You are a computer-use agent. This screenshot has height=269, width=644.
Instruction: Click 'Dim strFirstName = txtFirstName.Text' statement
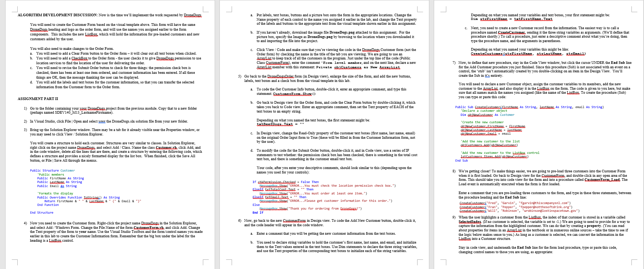512,19
